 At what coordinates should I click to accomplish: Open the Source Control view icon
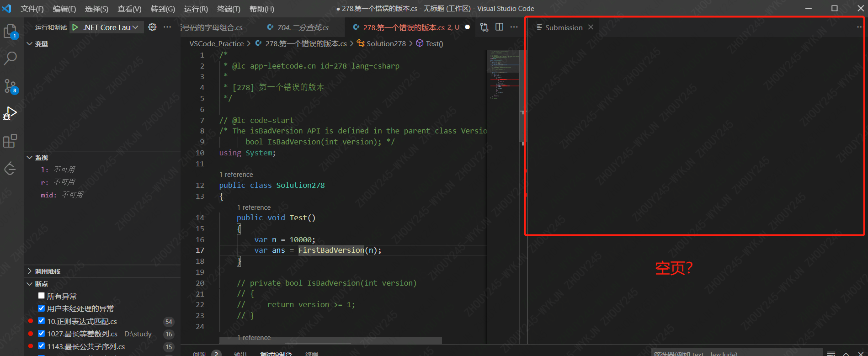pos(10,86)
